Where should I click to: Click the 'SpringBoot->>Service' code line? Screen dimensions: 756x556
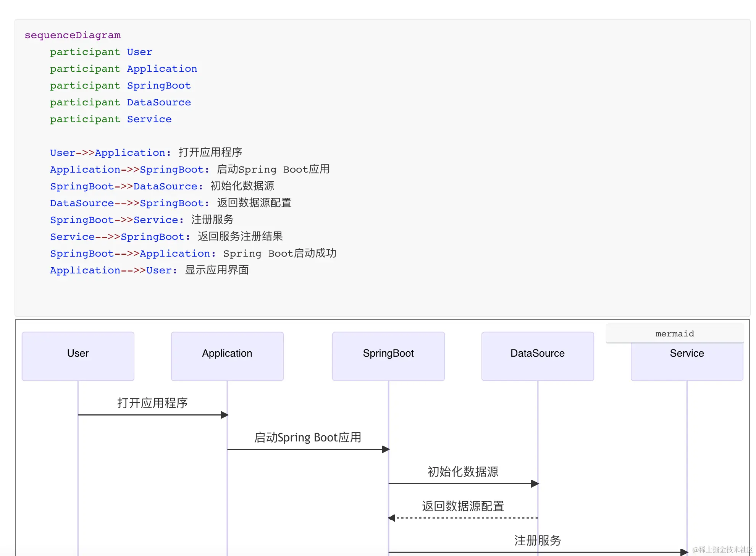point(142,220)
